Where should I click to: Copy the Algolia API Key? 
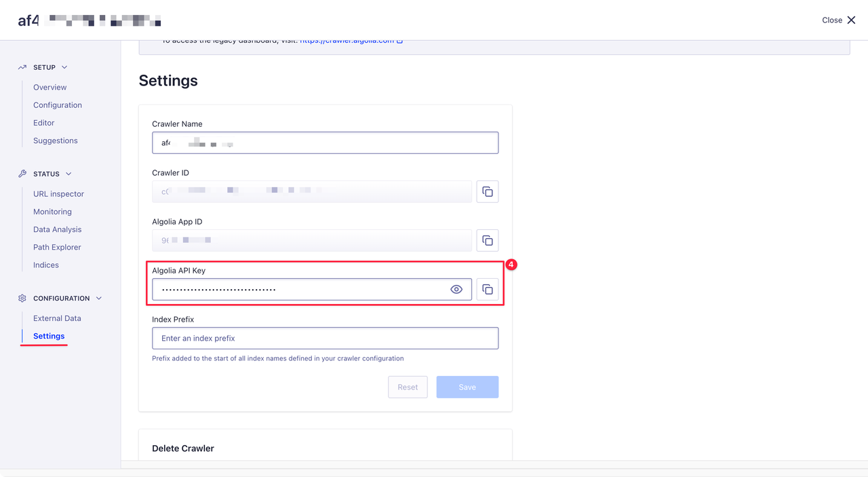coord(488,289)
